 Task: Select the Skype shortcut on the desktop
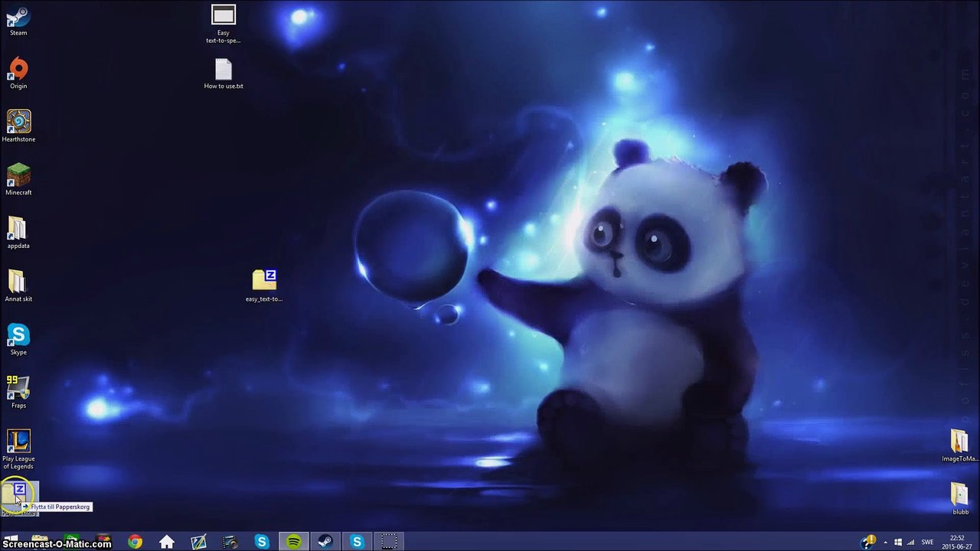pos(18,340)
